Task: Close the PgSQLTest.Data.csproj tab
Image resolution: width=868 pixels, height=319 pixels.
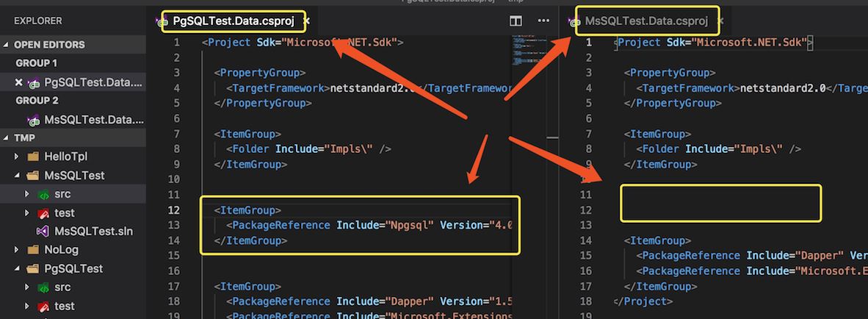Action: pos(307,21)
